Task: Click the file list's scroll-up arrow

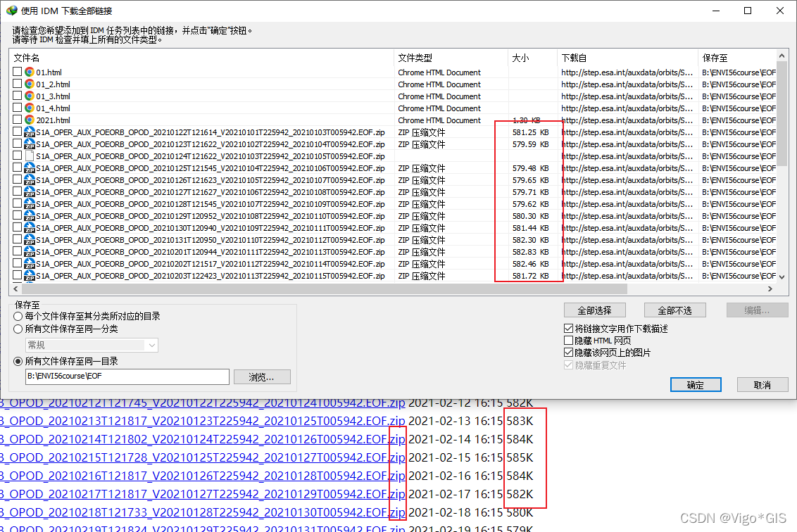Action: (x=782, y=56)
